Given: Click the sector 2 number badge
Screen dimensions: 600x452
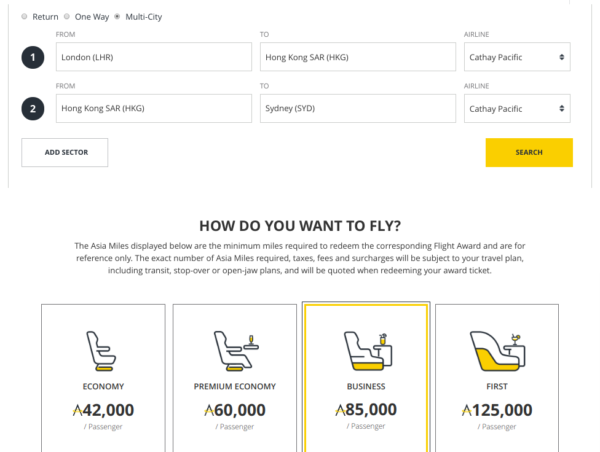Looking at the screenshot, I should pyautogui.click(x=32, y=109).
